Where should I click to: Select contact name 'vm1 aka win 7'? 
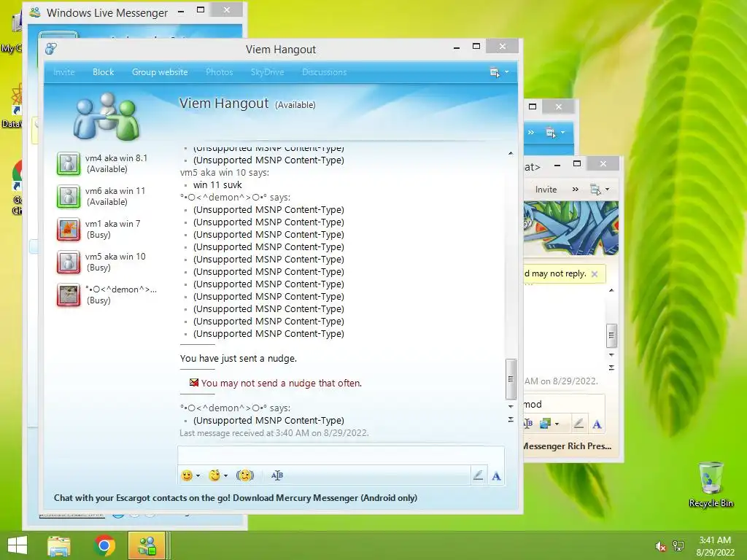pyautogui.click(x=113, y=224)
